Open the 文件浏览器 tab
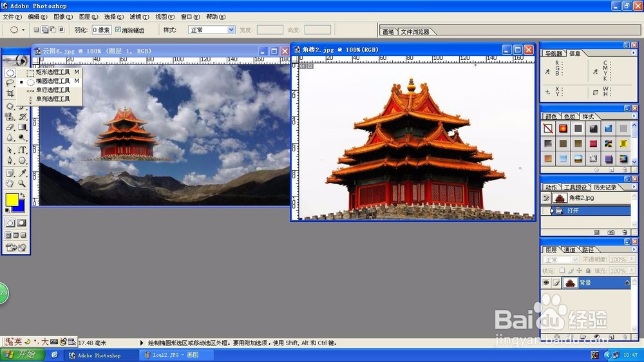The width and height of the screenshot is (644, 362). coord(415,32)
